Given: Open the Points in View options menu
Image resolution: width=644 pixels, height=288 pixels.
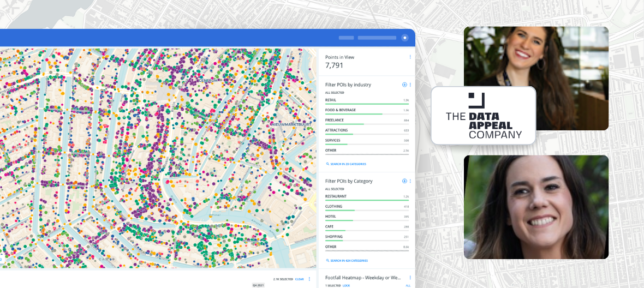Looking at the screenshot, I should 410,57.
